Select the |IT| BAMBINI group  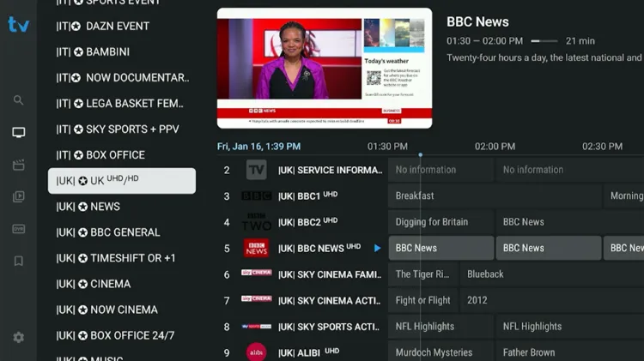[x=122, y=52]
